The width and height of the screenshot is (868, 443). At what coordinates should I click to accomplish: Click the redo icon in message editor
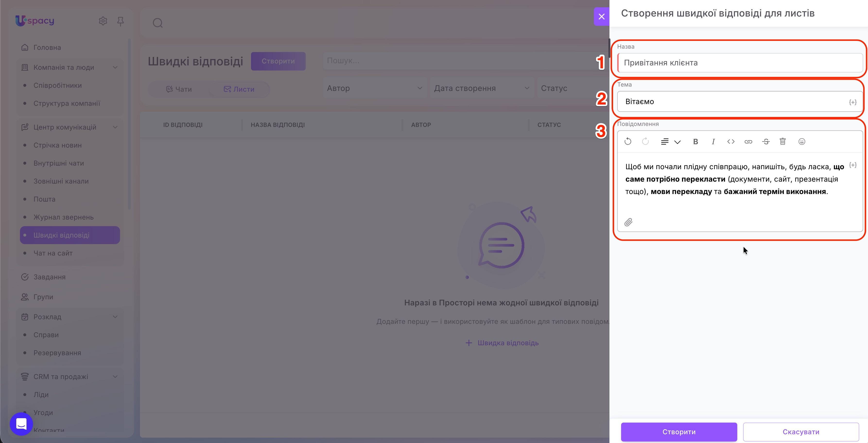click(x=645, y=142)
